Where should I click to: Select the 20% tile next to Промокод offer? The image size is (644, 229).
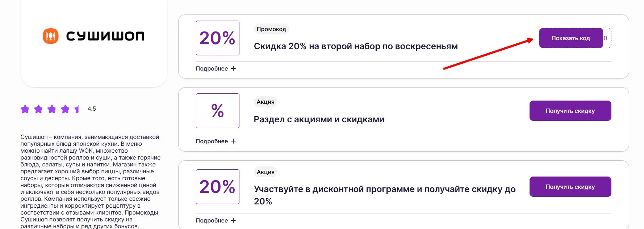[x=217, y=38]
